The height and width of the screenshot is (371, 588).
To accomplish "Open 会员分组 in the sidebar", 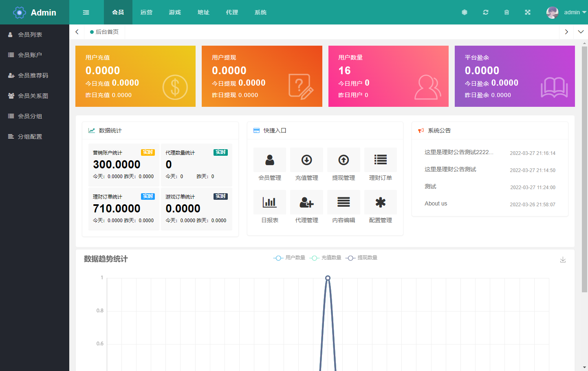I will (35, 116).
